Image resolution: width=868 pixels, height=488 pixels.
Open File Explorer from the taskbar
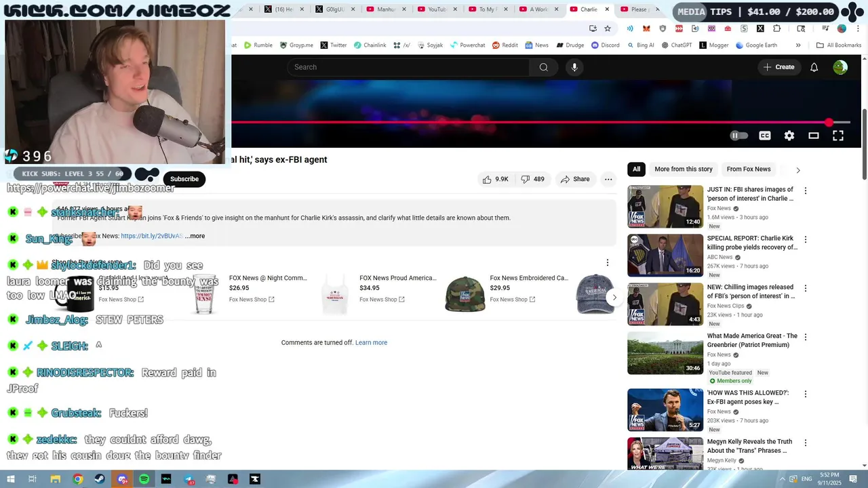point(56,479)
